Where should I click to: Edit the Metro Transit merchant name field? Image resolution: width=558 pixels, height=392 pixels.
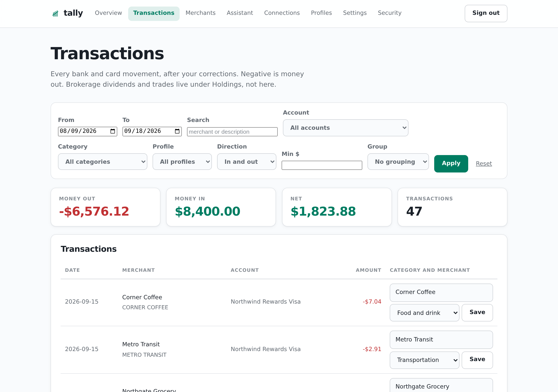point(441,340)
